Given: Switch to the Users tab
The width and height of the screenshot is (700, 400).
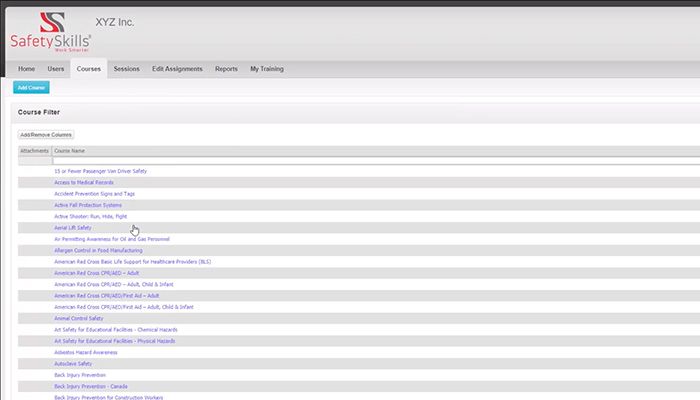Looking at the screenshot, I should click(56, 69).
